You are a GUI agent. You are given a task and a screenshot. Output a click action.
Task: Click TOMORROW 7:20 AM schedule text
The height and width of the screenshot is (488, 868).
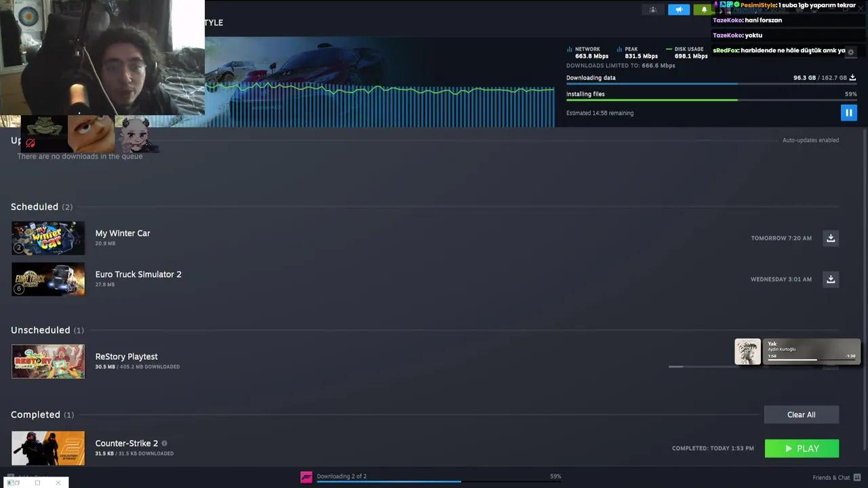(781, 238)
